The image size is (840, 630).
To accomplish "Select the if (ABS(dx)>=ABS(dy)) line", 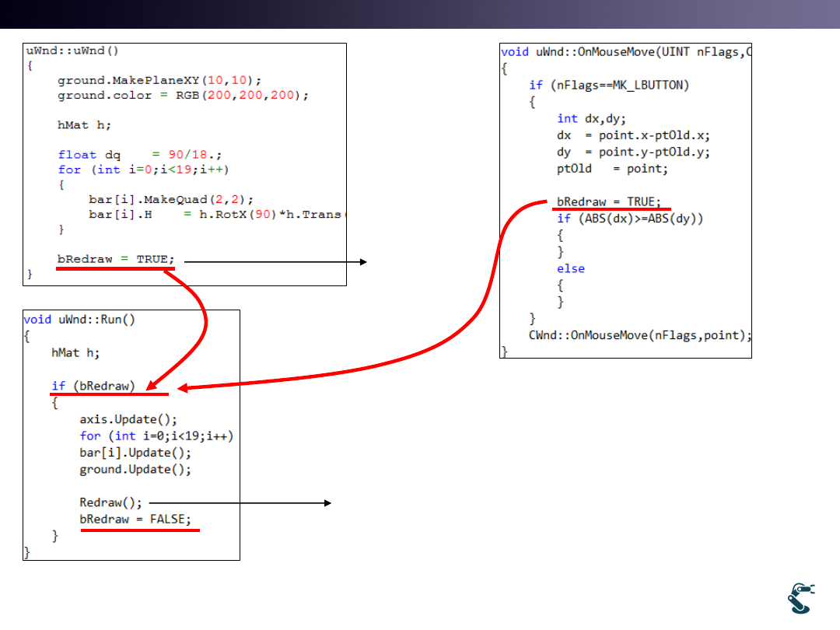I will click(630, 219).
